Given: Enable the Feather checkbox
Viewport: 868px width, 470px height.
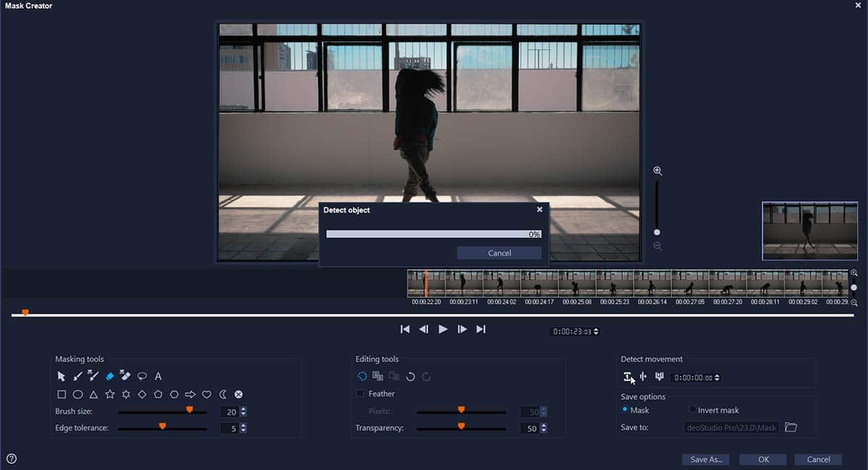Looking at the screenshot, I should click(x=360, y=394).
